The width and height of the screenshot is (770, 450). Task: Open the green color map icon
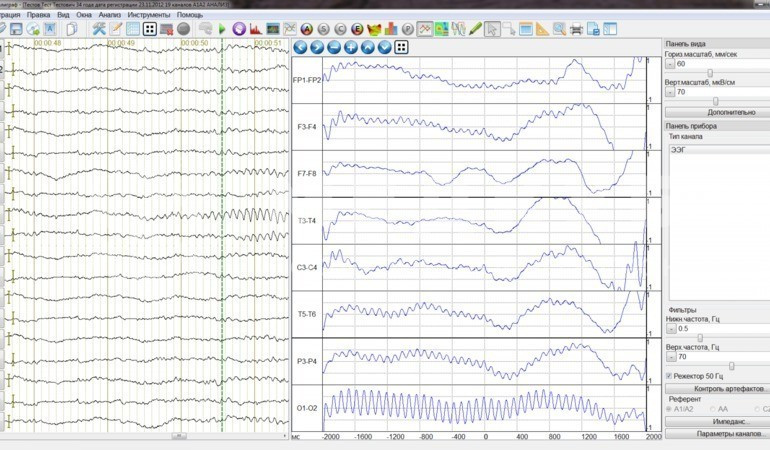point(441,29)
